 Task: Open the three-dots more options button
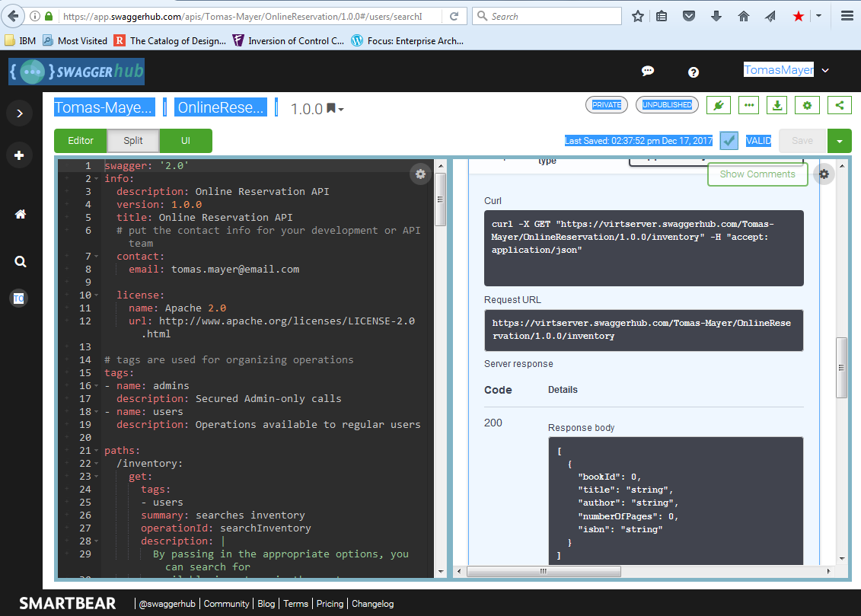(749, 105)
